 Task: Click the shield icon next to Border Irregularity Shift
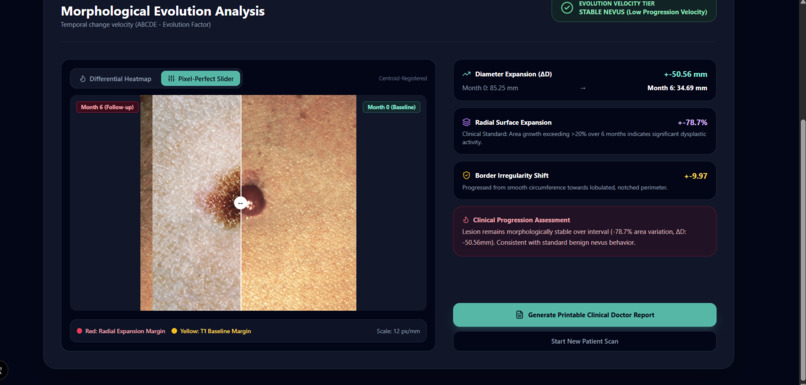click(466, 175)
